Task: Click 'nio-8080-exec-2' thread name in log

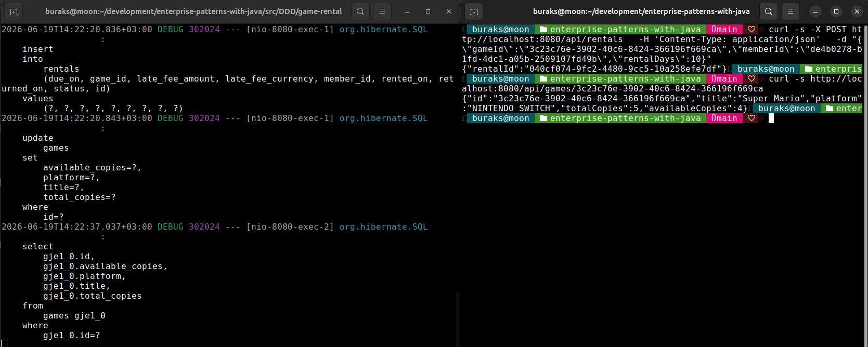Action: 290,227
